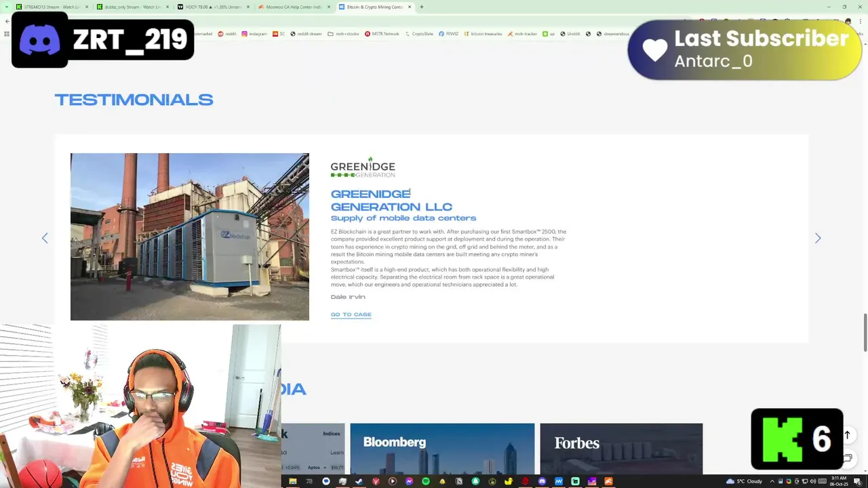Click the Greenidge Generation logo
Screen dimensions: 868x488
point(363,167)
